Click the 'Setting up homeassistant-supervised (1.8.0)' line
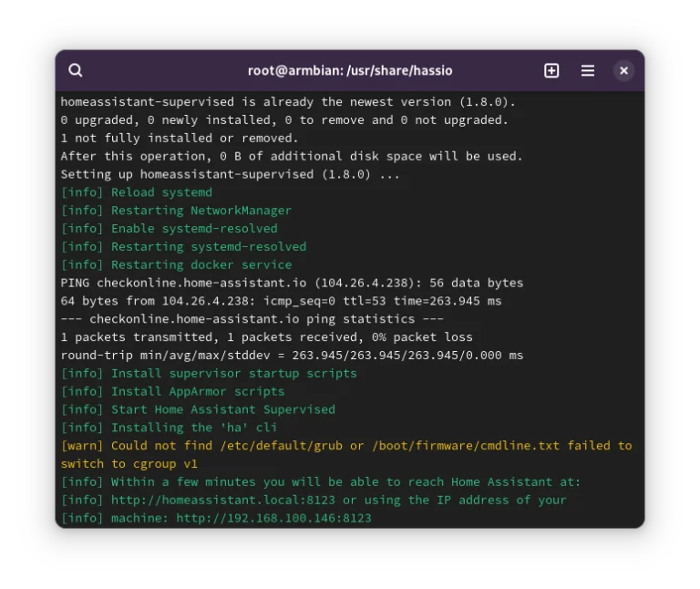This screenshot has height=589, width=700. point(230,174)
